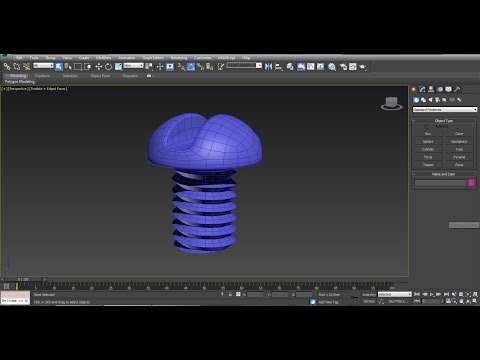Open Material Editor icon

point(332,67)
